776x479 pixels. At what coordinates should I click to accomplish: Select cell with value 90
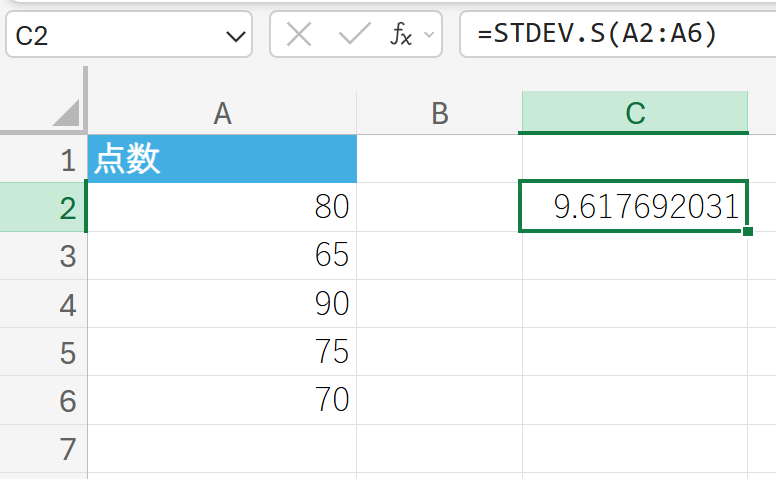(222, 304)
